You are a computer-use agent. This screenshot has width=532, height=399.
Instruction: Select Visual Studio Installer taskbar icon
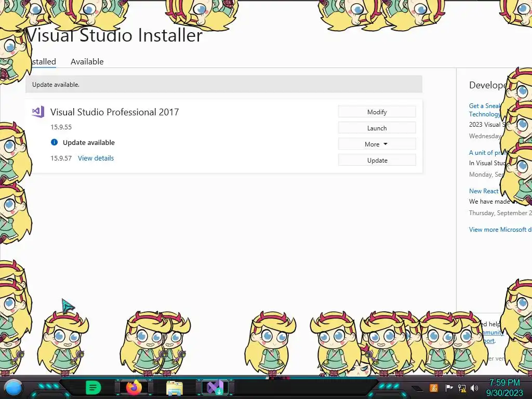coord(215,388)
